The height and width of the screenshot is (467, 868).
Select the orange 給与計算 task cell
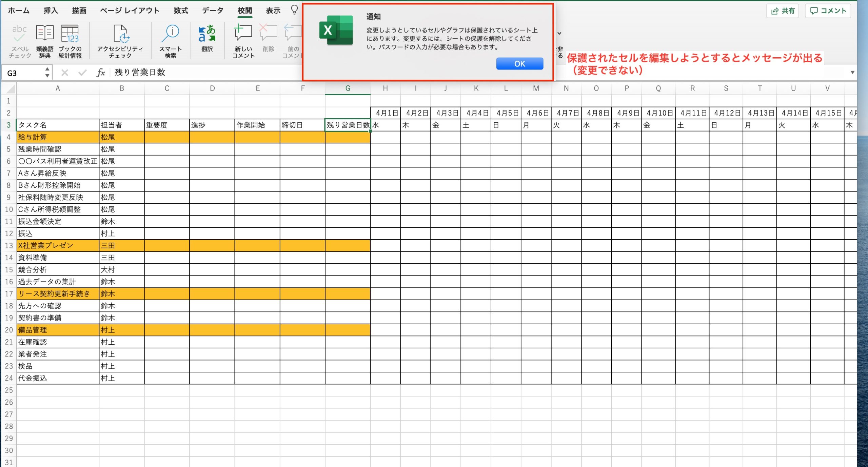(58, 137)
